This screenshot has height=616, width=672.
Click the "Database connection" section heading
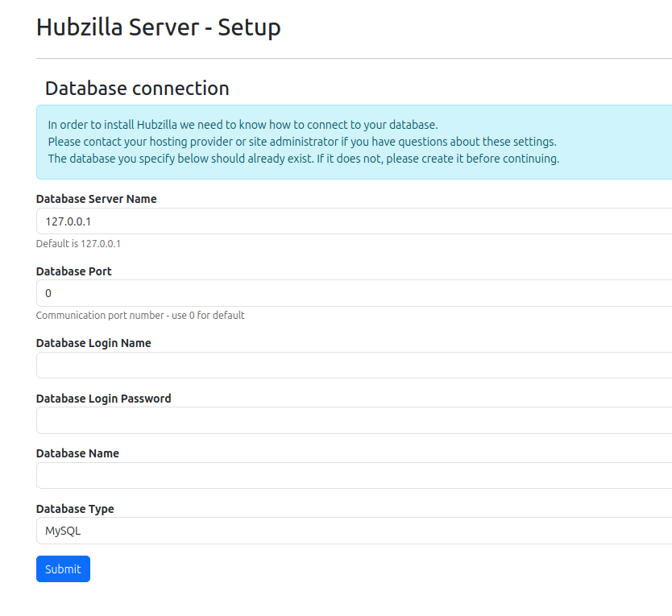pos(137,88)
